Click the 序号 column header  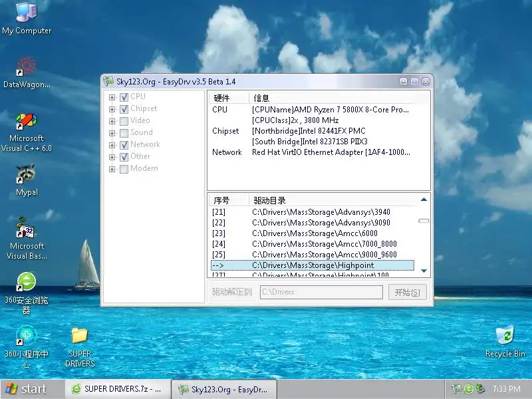[x=228, y=201]
